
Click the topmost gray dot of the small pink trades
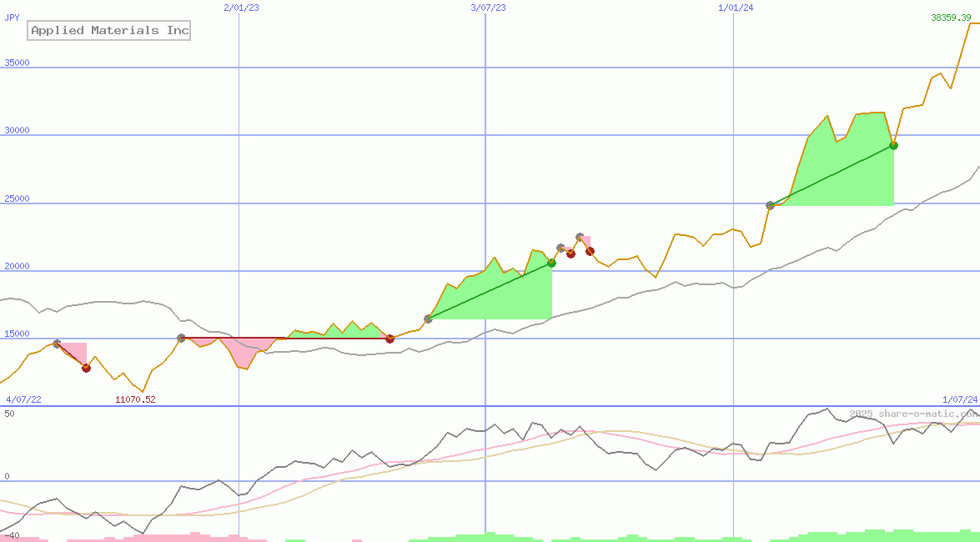coord(580,237)
